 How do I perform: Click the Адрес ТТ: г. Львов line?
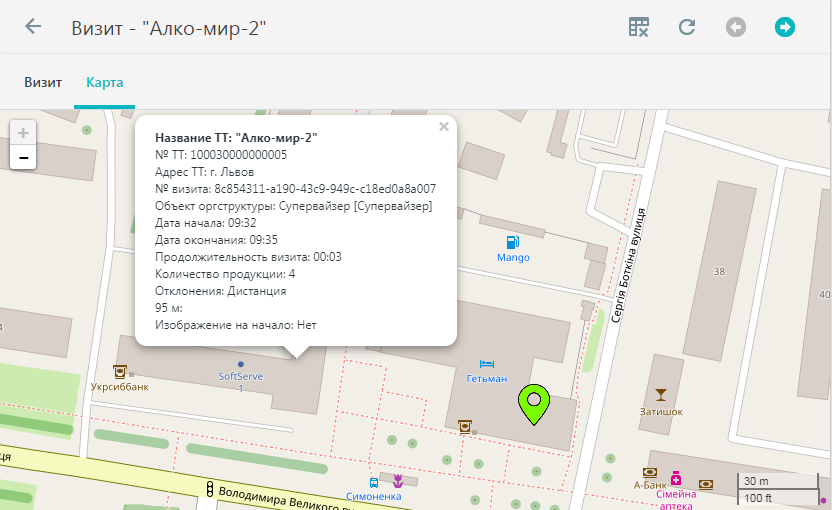204,172
